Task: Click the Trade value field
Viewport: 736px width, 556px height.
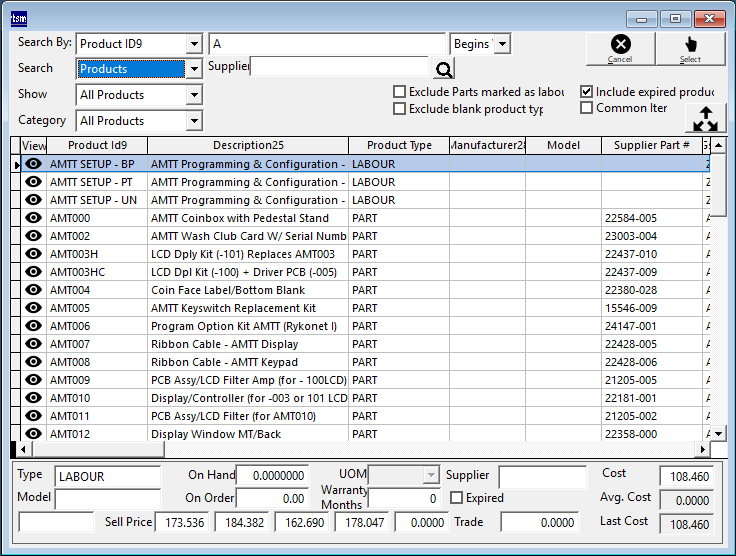Action: click(x=540, y=523)
